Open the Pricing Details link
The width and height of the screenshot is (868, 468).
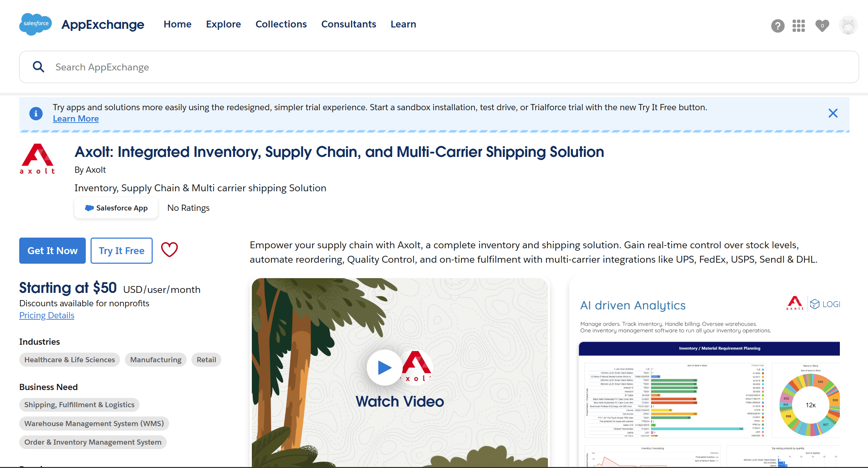point(46,315)
